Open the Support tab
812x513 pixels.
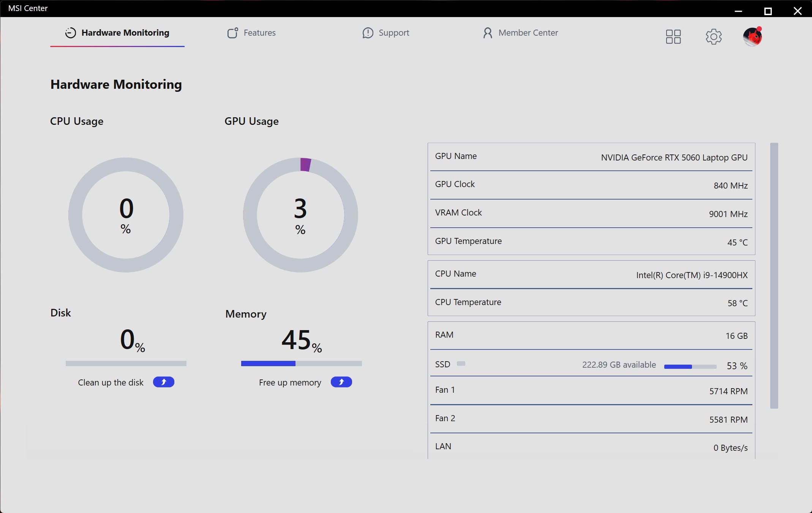pyautogui.click(x=385, y=33)
